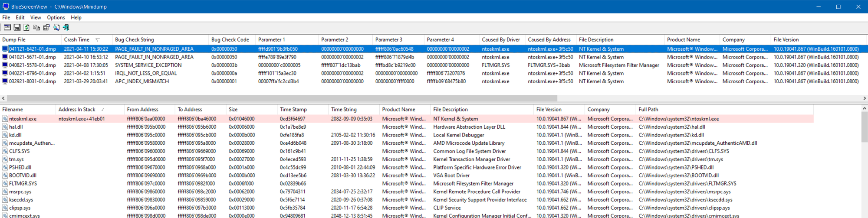Image resolution: width=868 pixels, height=218 pixels.
Task: Click the Filename column header in the lower pane
Action: pyautogui.click(x=28, y=110)
